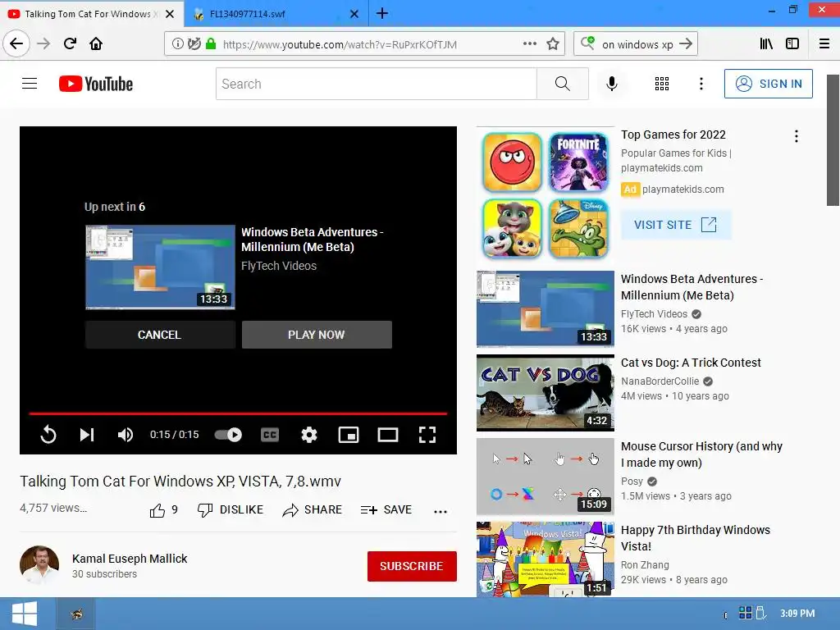Click SHARE below the video
The width and height of the screenshot is (840, 630).
tap(313, 510)
